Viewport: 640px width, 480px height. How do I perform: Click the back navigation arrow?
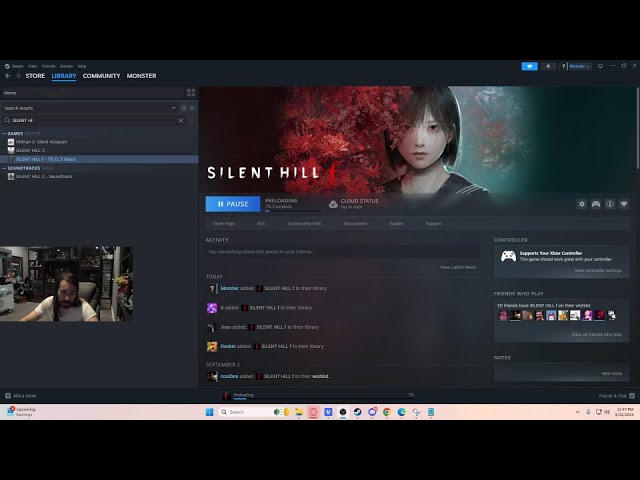[x=8, y=76]
